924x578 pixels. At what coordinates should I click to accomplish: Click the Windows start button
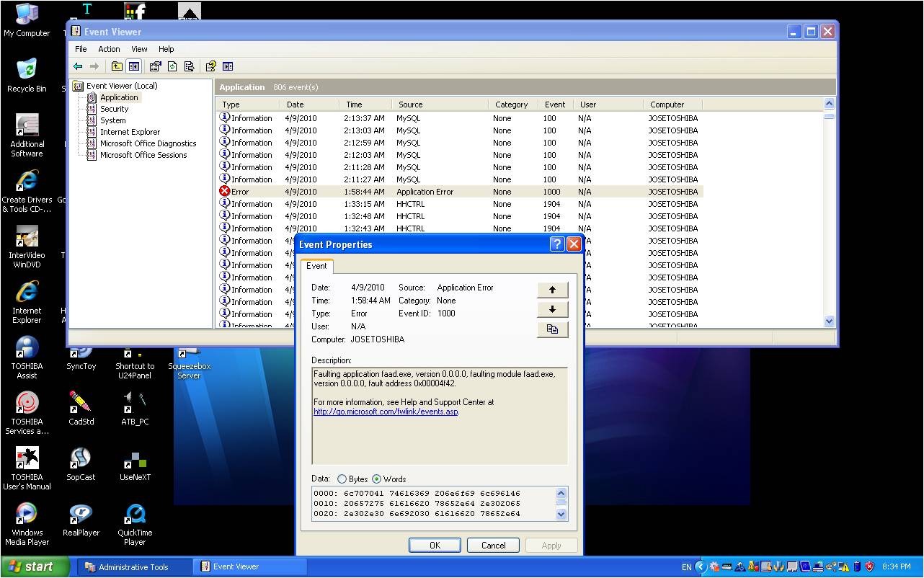34,566
